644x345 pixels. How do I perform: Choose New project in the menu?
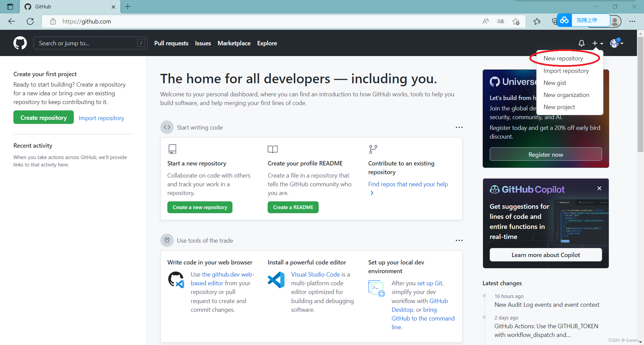point(559,107)
